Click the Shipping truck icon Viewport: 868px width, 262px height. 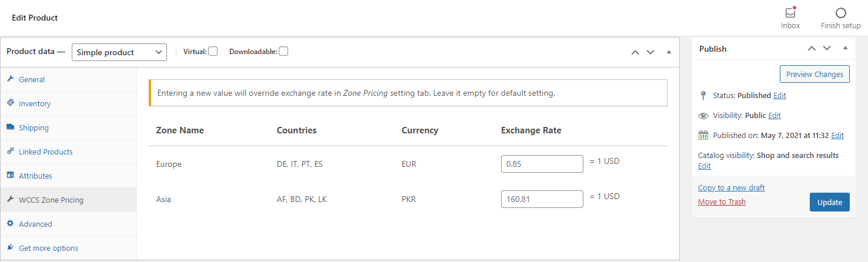point(11,127)
